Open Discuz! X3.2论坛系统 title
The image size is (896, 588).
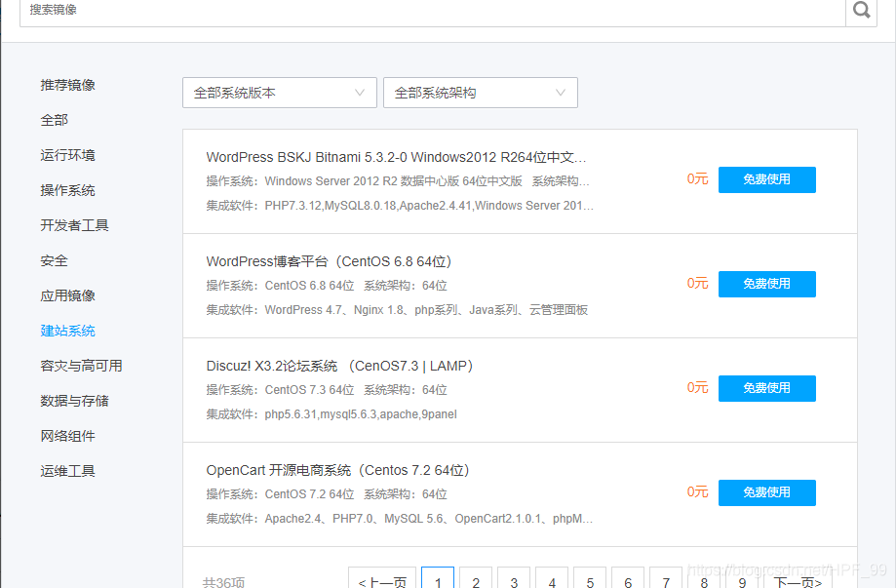340,366
